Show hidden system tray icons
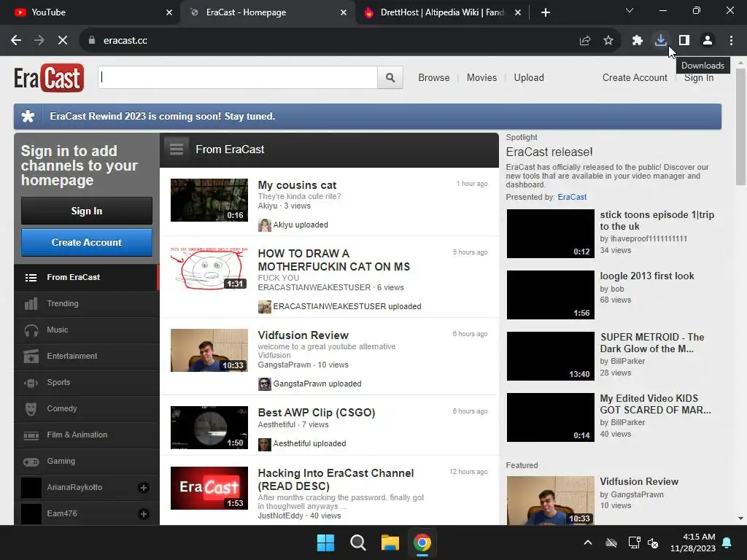Viewport: 747px width, 560px height. pos(588,542)
